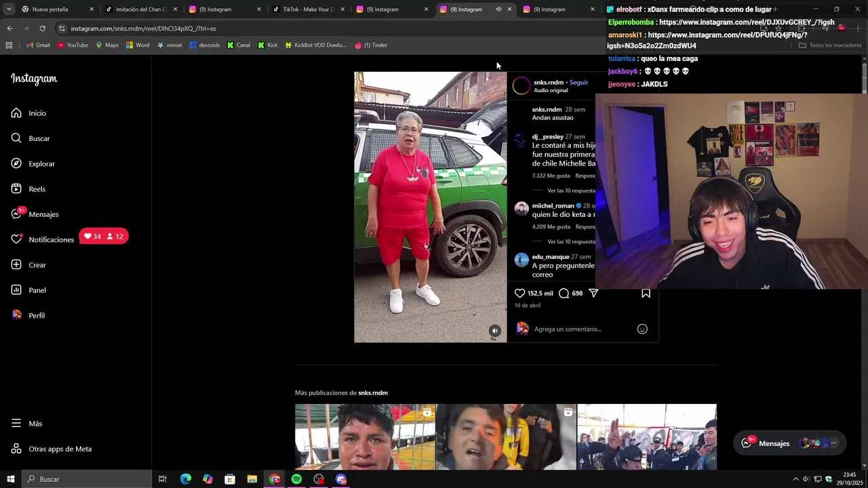Open File Explorer from the taskbar
Screen dimensions: 868x488
coord(252,479)
